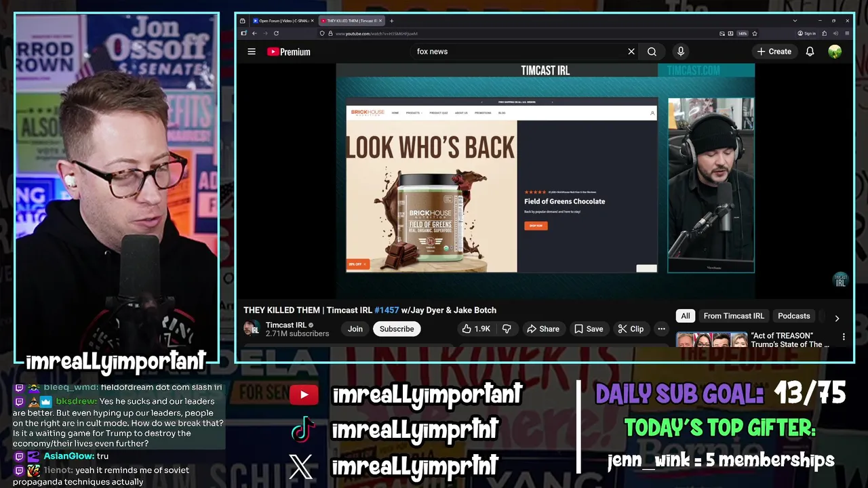
Task: Share the Timcast IRL video
Action: [x=543, y=329]
